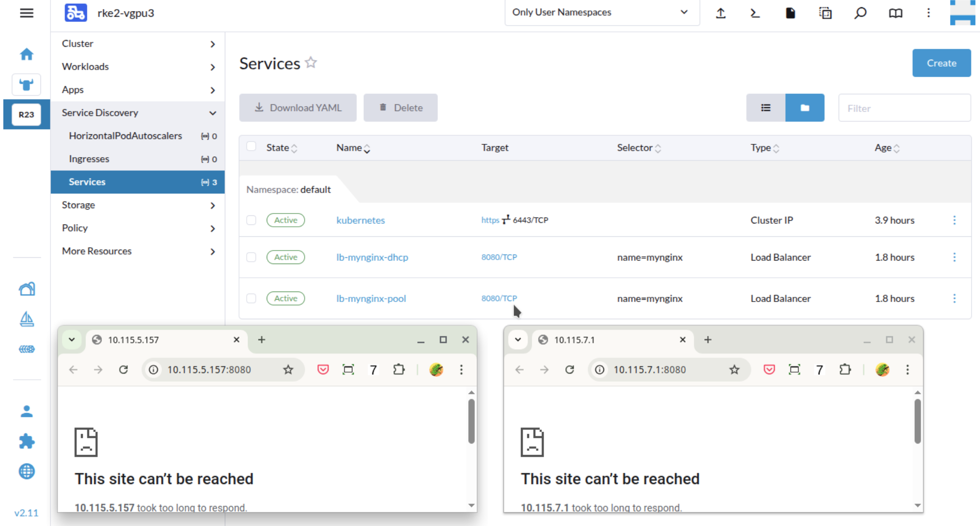Open the kubectl shell icon in header
The width and height of the screenshot is (980, 526).
pyautogui.click(x=755, y=13)
